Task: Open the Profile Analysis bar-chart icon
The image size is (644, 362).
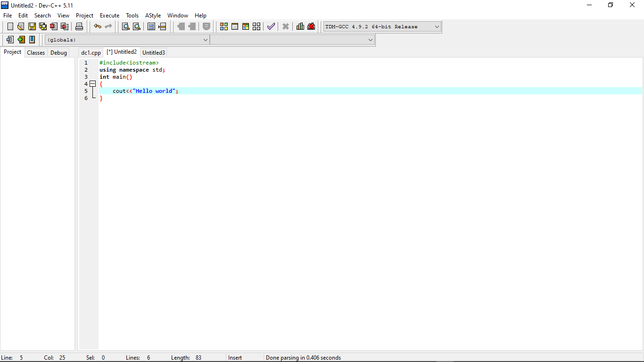Action: (300, 26)
